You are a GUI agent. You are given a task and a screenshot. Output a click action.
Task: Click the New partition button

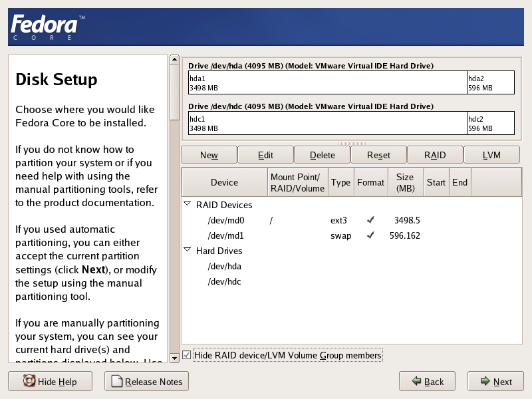[209, 155]
